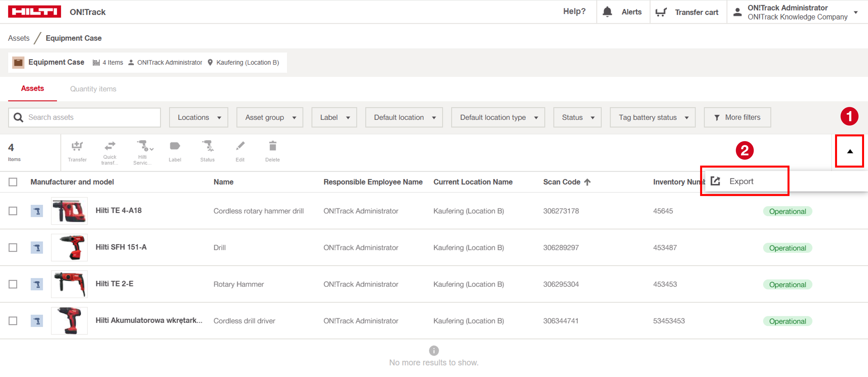868x377 pixels.
Task: Open the Alerts bell icon
Action: pos(607,12)
